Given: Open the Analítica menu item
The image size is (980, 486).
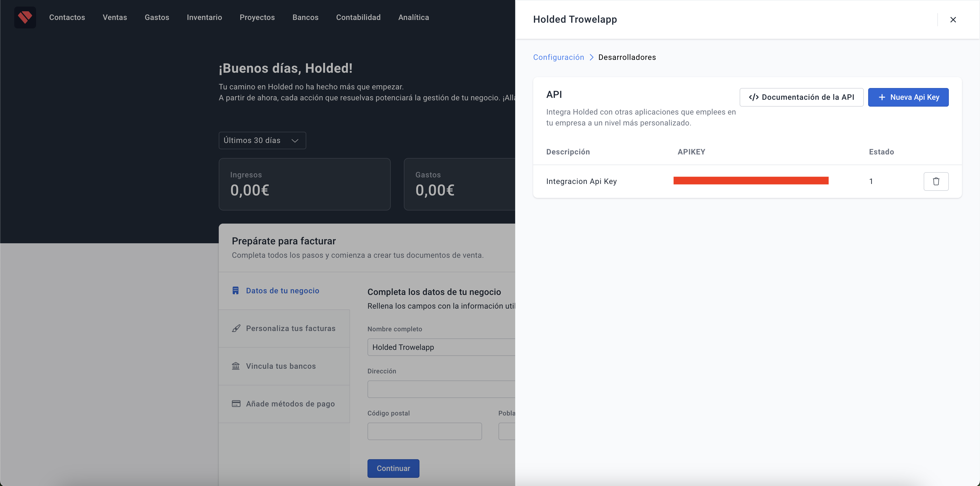Looking at the screenshot, I should pyautogui.click(x=413, y=17).
